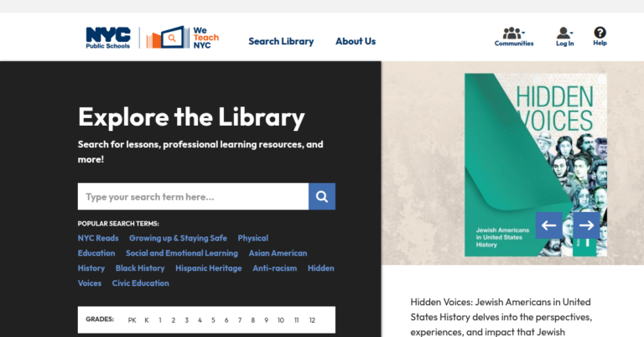Image resolution: width=644 pixels, height=337 pixels.
Task: Filter by grade 6
Action: click(226, 320)
